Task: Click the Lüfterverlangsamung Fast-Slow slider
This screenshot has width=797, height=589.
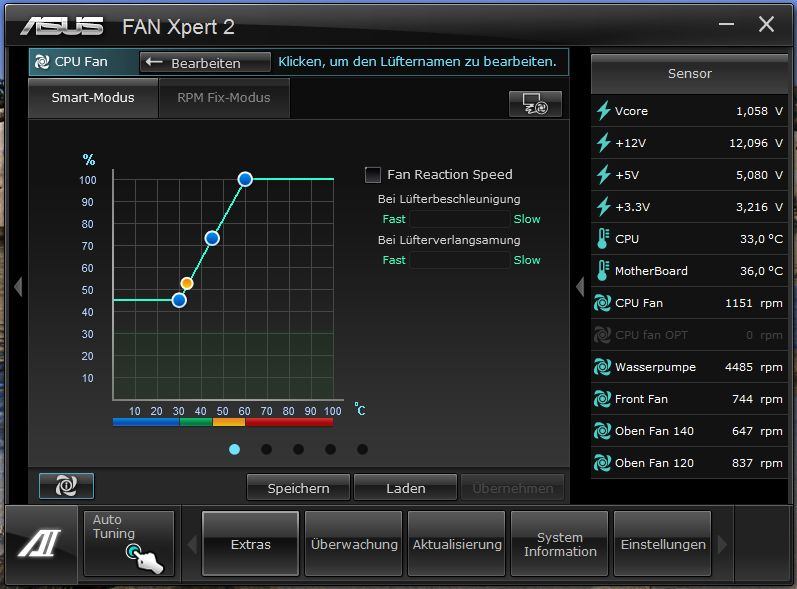Action: tap(459, 260)
